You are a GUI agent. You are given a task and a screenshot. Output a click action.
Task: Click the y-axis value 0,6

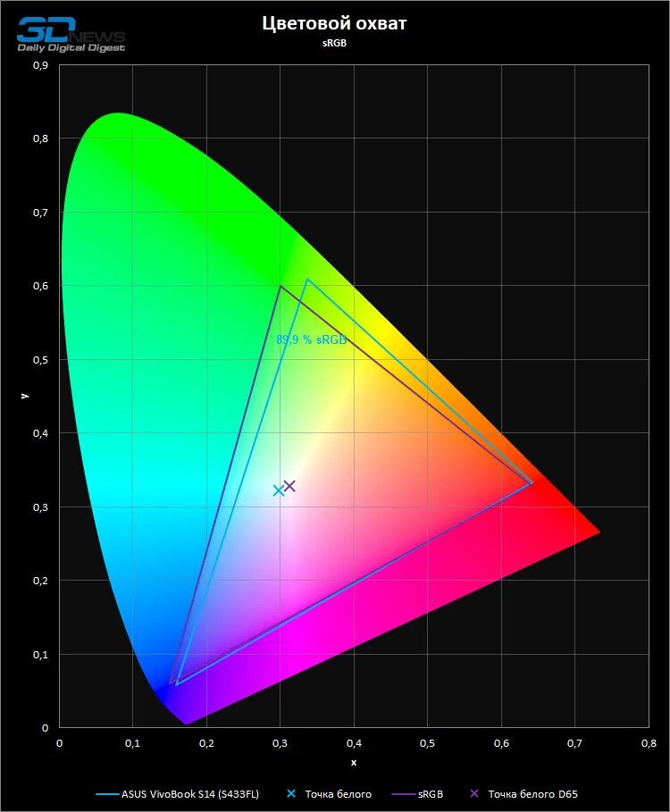[41, 286]
